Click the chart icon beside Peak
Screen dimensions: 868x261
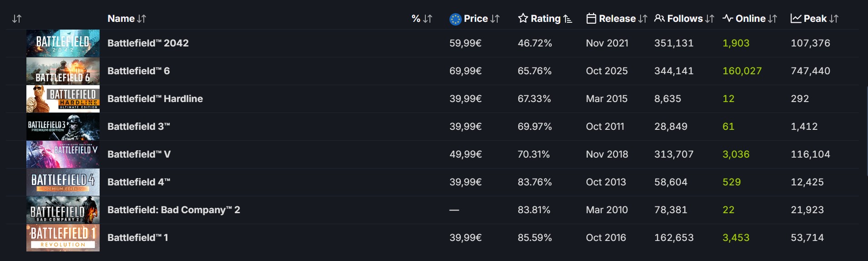[796, 19]
